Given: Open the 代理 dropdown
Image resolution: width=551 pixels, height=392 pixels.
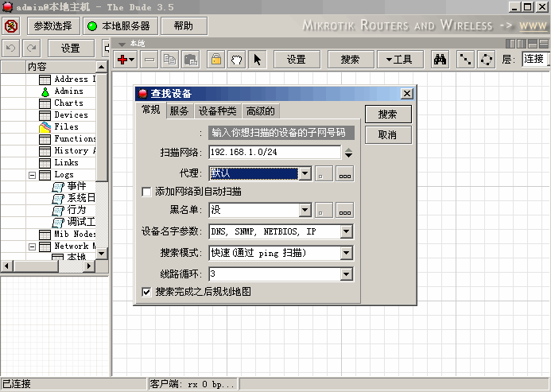Looking at the screenshot, I should 305,173.
